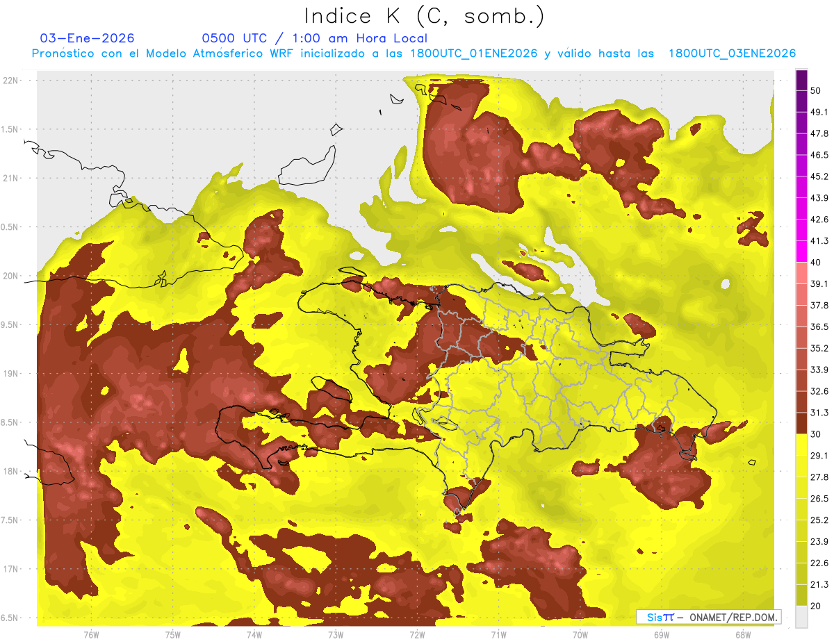
Task: Click the '6.5N' latitude label
Action: (x=10, y=618)
